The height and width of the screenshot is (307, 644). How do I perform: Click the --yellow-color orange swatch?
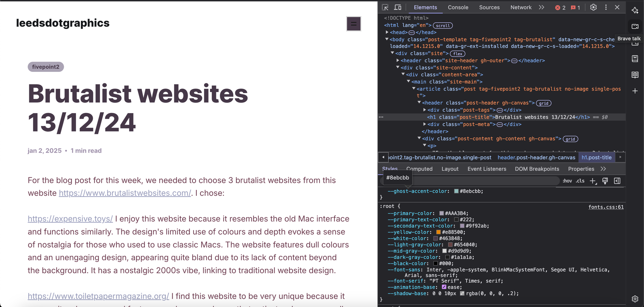point(438,232)
